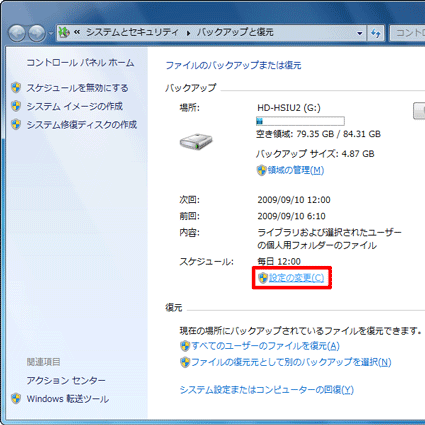The image size is (425, 425).
Task: Open システム修復ディスクの作成 link
Action: pos(82,125)
